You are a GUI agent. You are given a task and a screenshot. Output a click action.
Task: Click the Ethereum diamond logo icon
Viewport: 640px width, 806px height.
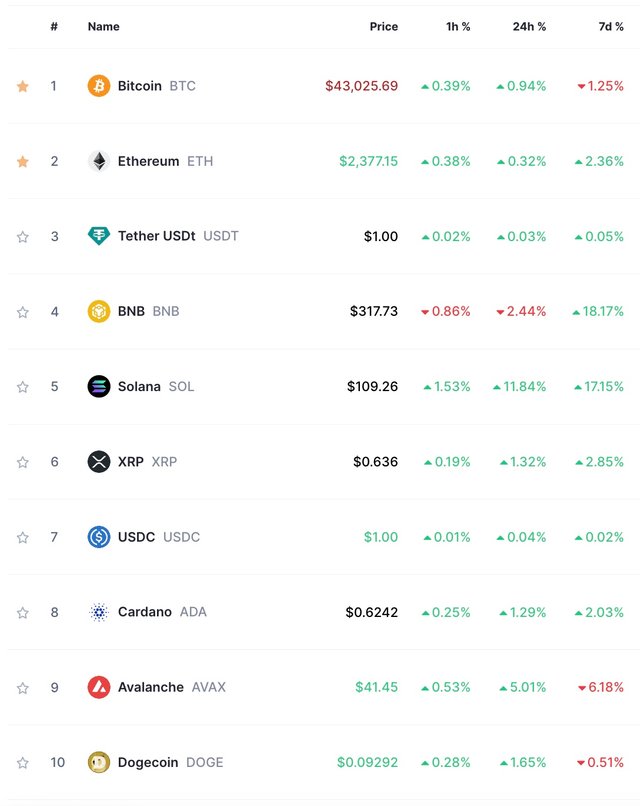click(x=99, y=161)
